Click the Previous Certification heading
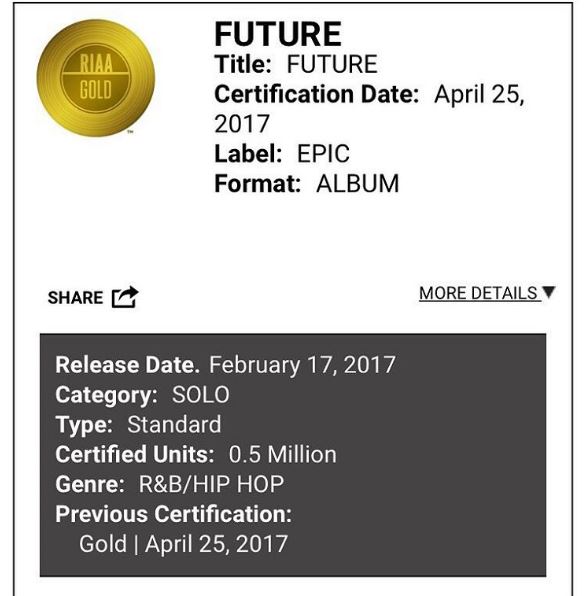The height and width of the screenshot is (596, 587). [x=173, y=514]
